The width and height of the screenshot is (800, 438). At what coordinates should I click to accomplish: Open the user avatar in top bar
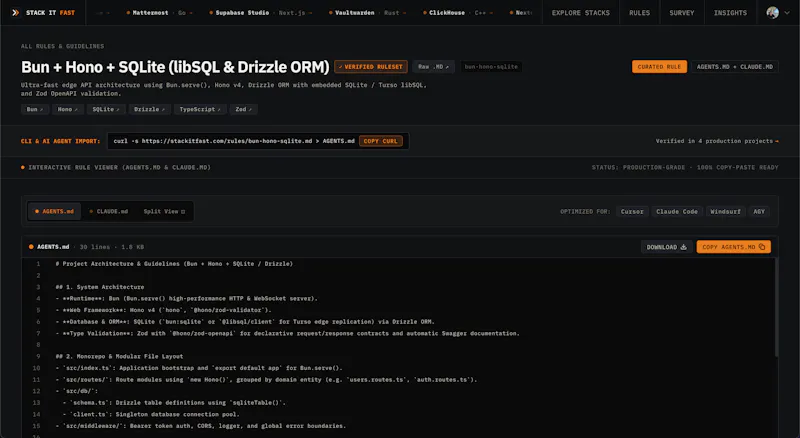(x=772, y=13)
